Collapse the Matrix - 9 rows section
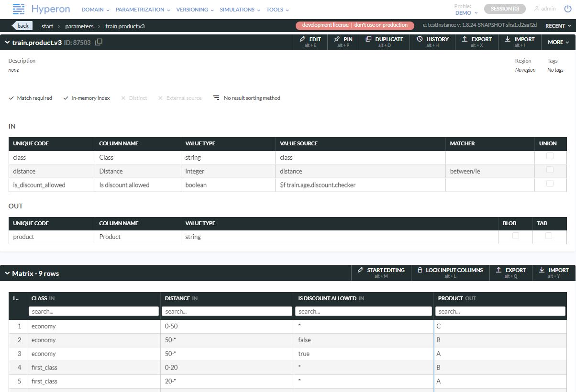The image size is (576, 392). pyautogui.click(x=7, y=273)
